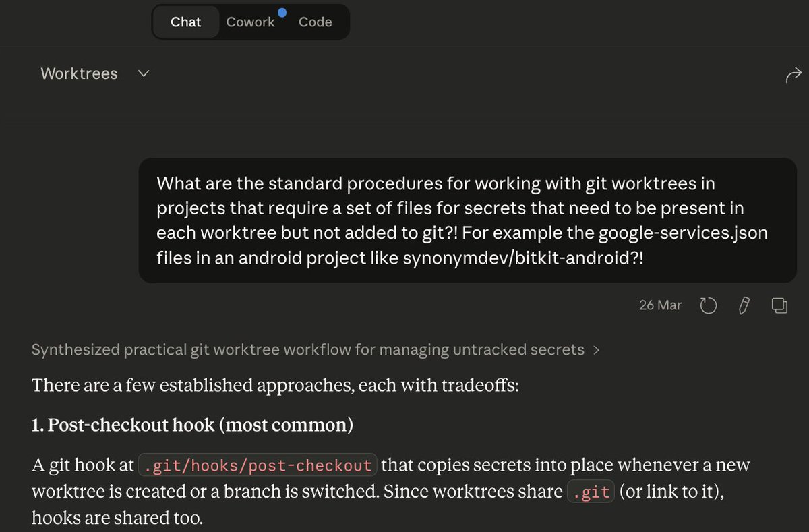Edit the message with the pencil icon
Screen dimensions: 809x532
click(744, 305)
